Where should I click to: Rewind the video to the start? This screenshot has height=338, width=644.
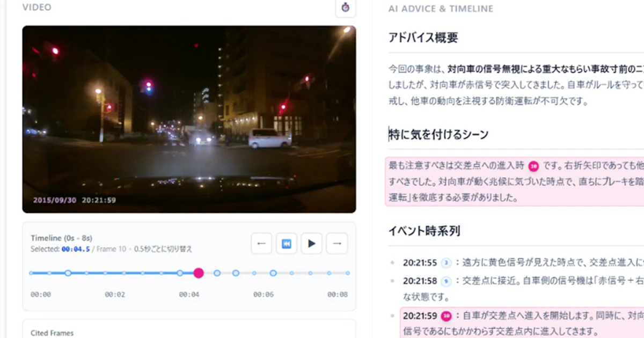287,244
